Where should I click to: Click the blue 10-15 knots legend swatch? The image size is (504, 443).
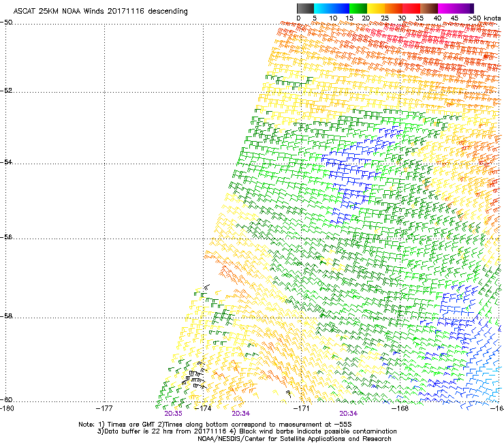pos(341,8)
